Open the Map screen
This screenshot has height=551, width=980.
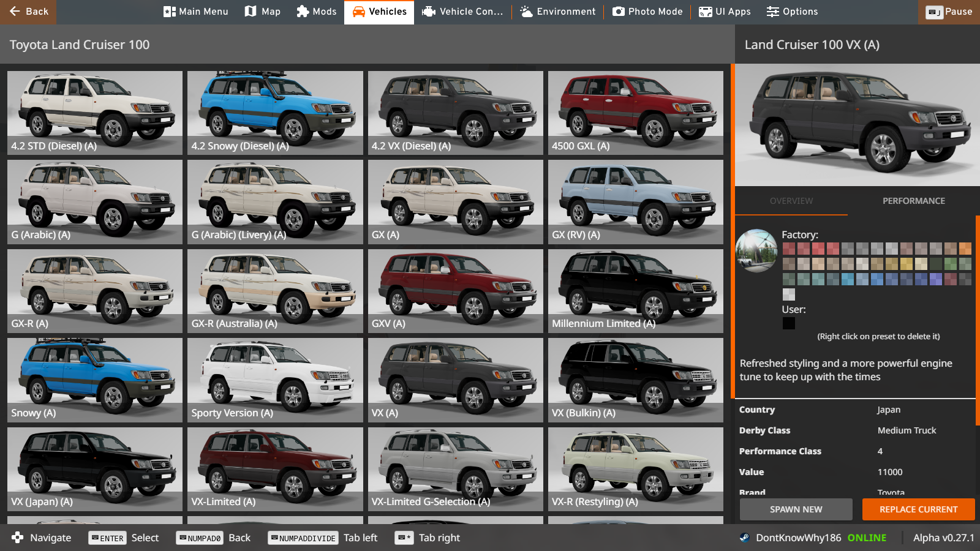coord(263,12)
